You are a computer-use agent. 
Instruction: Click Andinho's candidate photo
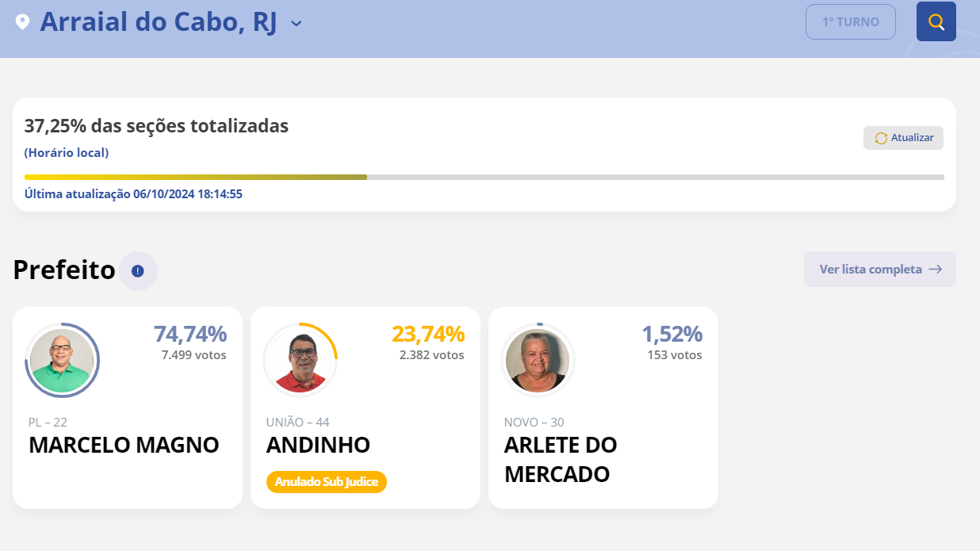[301, 361]
